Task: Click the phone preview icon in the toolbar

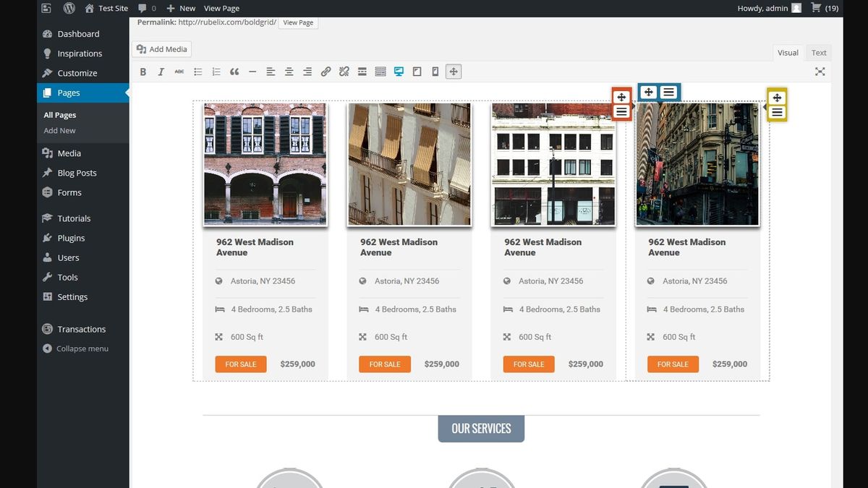Action: point(435,71)
